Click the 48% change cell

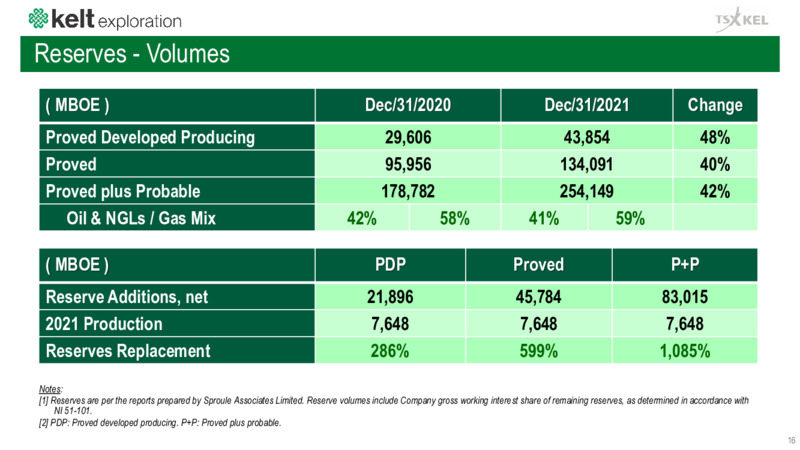(715, 137)
